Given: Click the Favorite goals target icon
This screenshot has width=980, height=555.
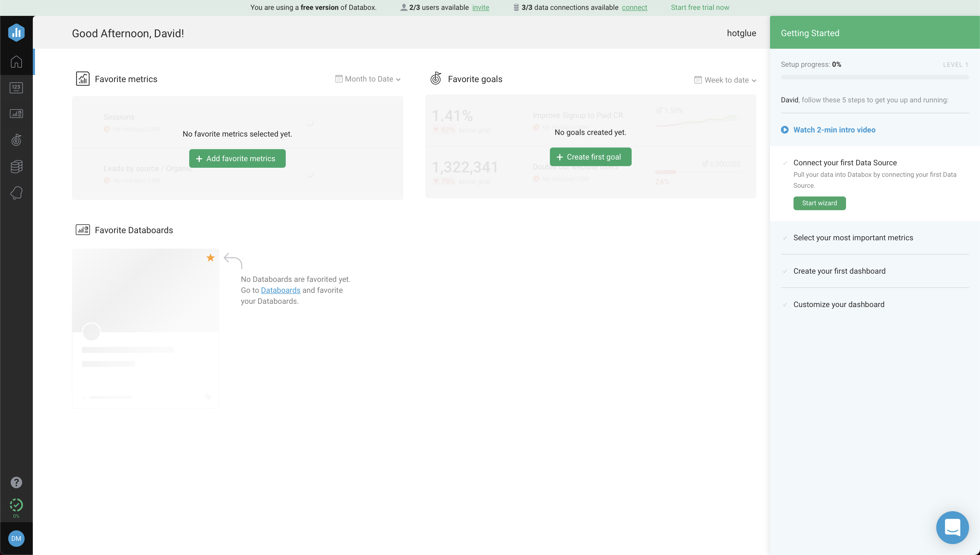Looking at the screenshot, I should click(x=436, y=78).
